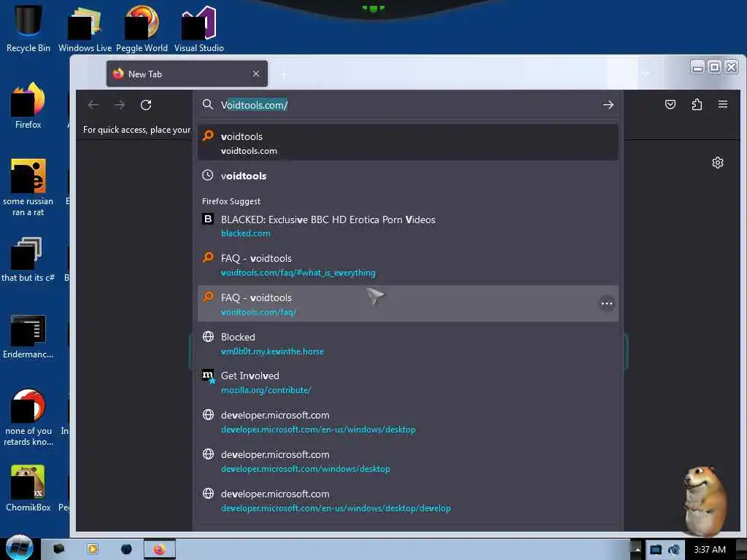Select the Blocked vm0b0t.my.kevinthe.horse suggestion

(408, 344)
